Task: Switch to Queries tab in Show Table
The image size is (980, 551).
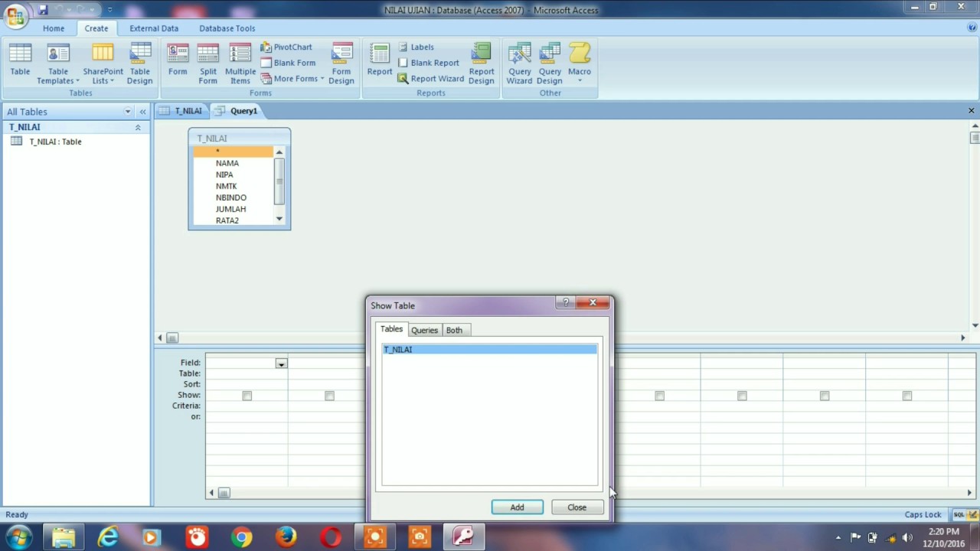Action: click(424, 330)
